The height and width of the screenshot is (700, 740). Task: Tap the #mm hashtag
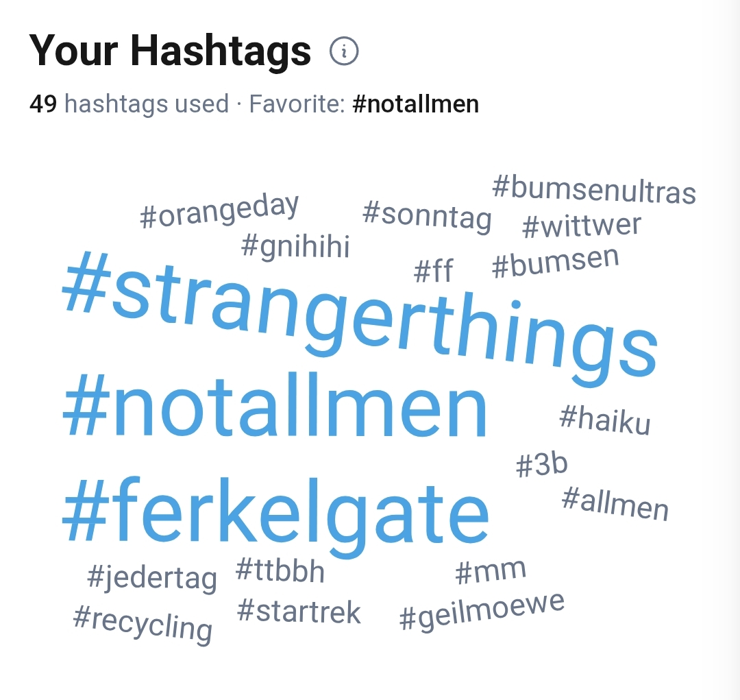point(491,571)
